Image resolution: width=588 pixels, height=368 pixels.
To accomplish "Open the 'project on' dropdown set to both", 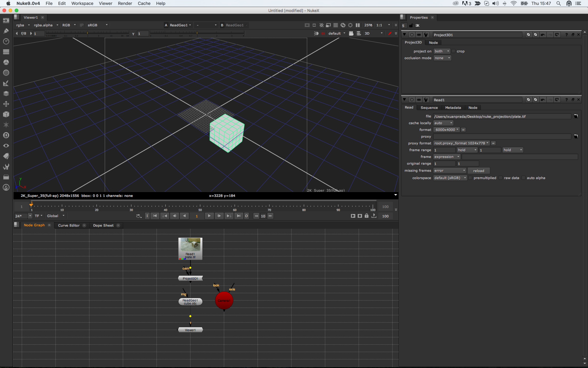I will (x=442, y=51).
